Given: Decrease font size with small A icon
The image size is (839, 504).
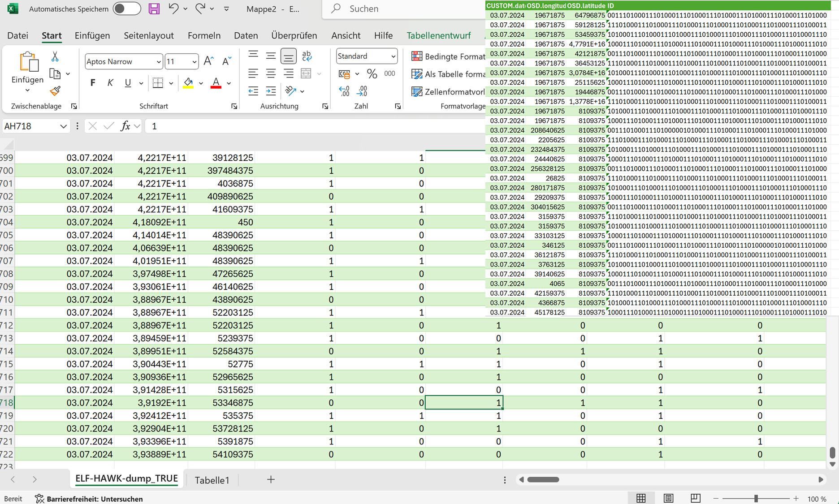Looking at the screenshot, I should pos(227,61).
